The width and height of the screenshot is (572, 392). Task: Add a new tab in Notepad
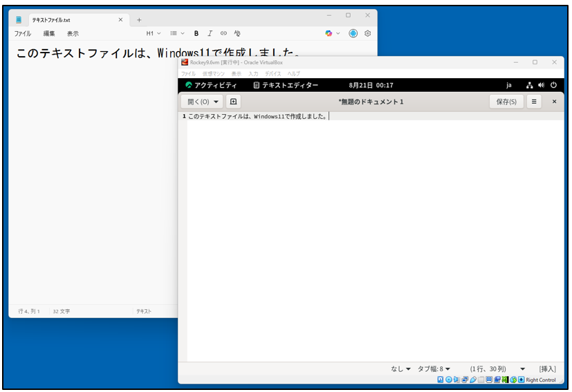pos(139,20)
